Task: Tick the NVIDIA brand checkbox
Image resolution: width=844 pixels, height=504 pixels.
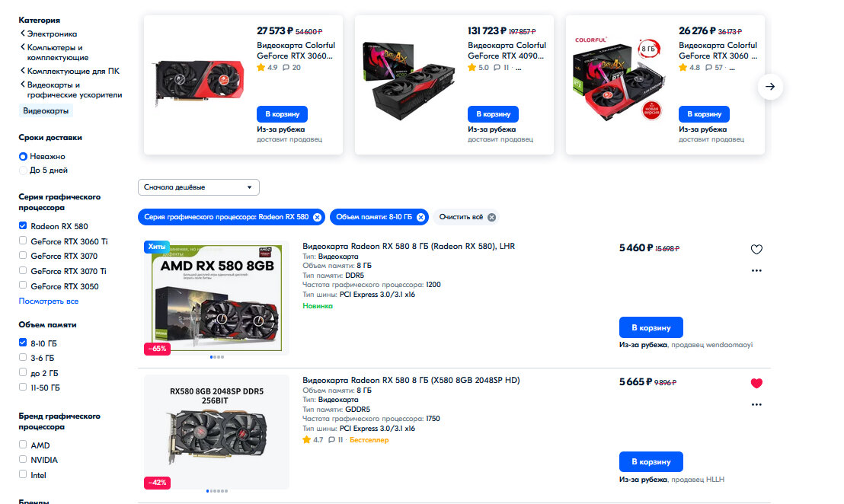Action: pyautogui.click(x=23, y=459)
